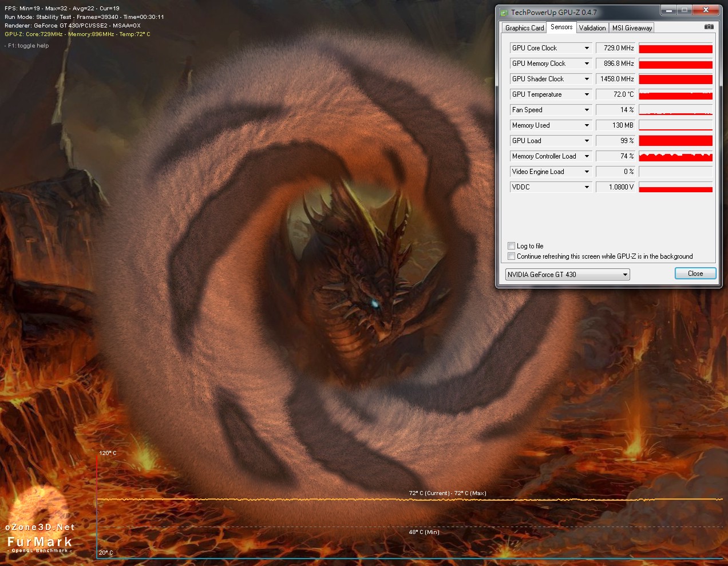Click the 14 % fan speed value
Image resolution: width=728 pixels, height=566 pixels.
tap(616, 110)
